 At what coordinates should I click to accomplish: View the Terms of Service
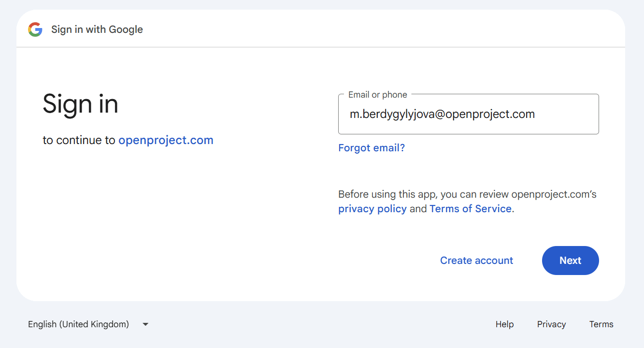coord(470,208)
